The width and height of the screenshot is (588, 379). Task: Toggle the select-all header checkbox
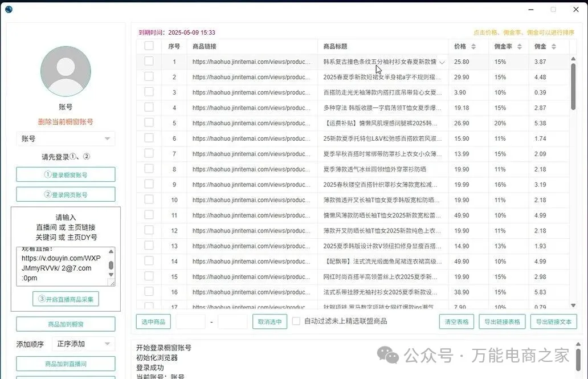pos(149,46)
